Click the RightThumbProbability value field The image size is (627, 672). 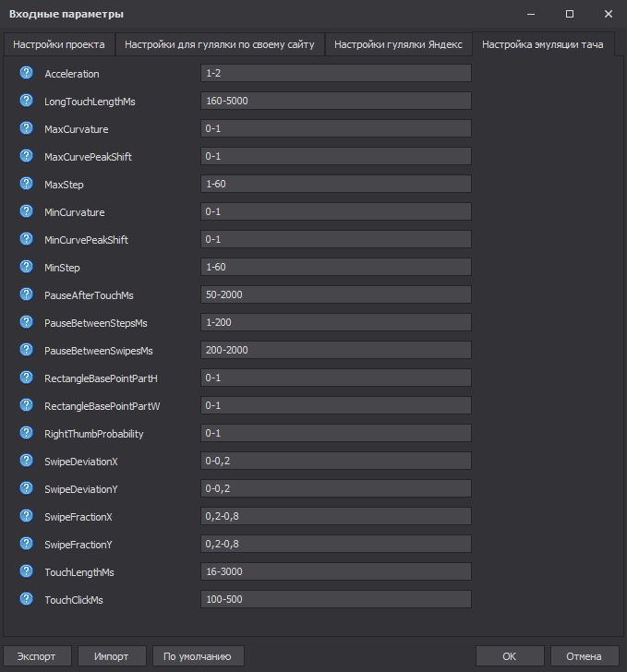tap(336, 433)
